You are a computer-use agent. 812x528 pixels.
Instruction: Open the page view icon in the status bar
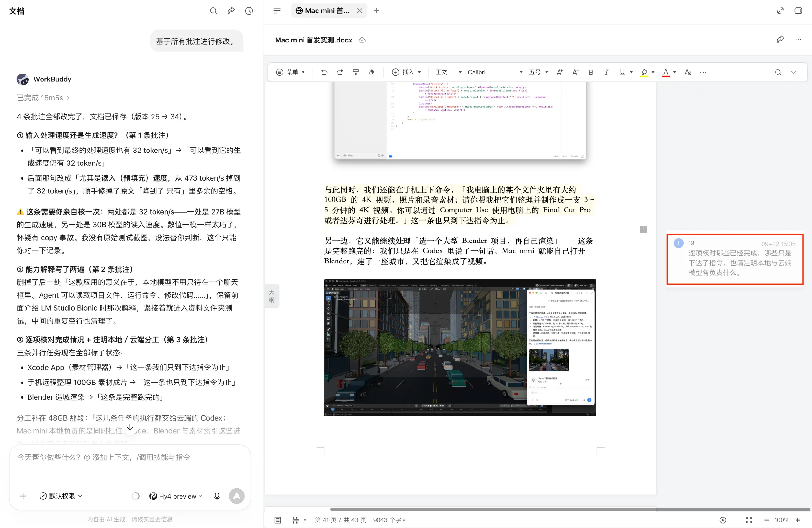tap(278, 520)
